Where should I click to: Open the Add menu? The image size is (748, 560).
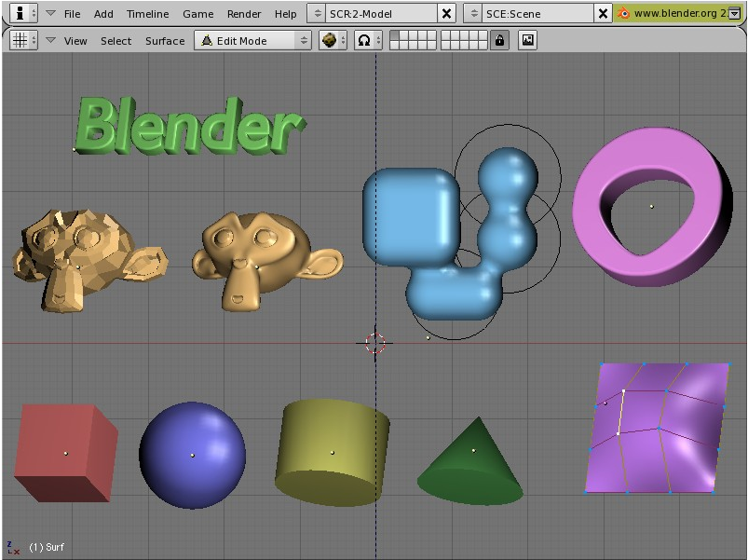(103, 14)
